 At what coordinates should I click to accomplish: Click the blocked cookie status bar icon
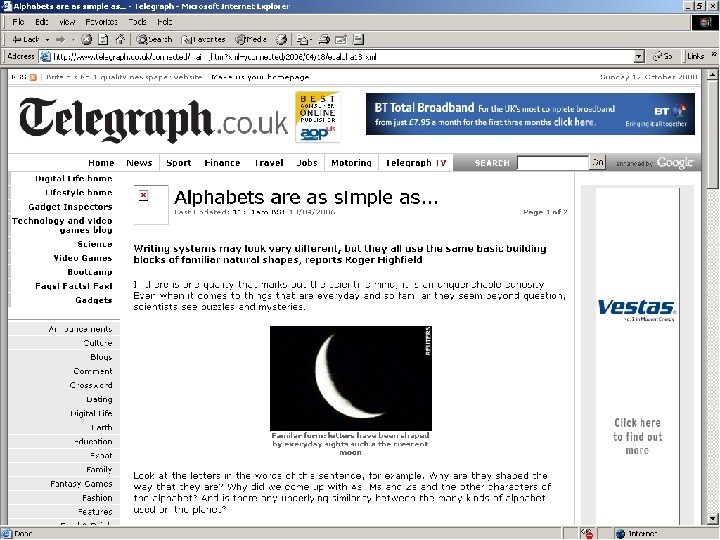pyautogui.click(x=587, y=534)
